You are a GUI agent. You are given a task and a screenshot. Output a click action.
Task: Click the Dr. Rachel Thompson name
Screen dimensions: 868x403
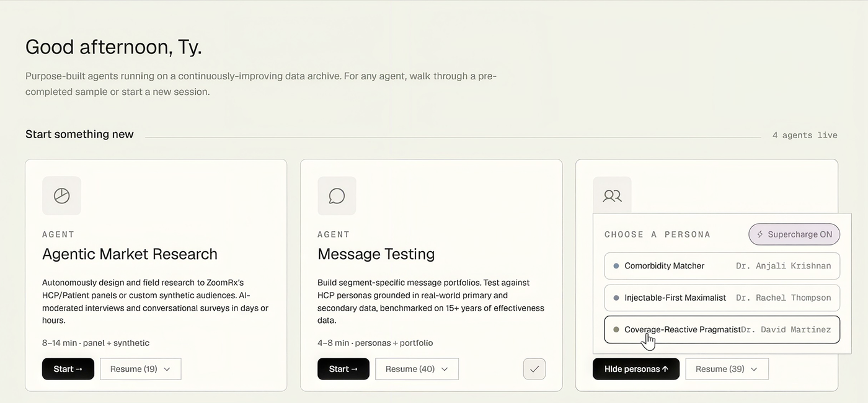tap(784, 298)
